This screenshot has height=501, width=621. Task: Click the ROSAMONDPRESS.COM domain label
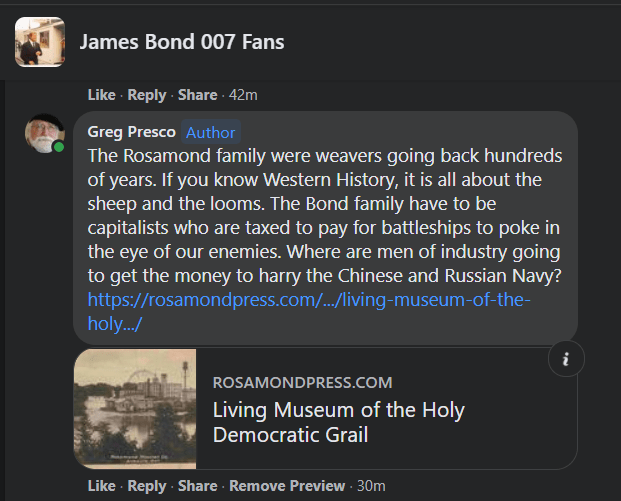302,382
